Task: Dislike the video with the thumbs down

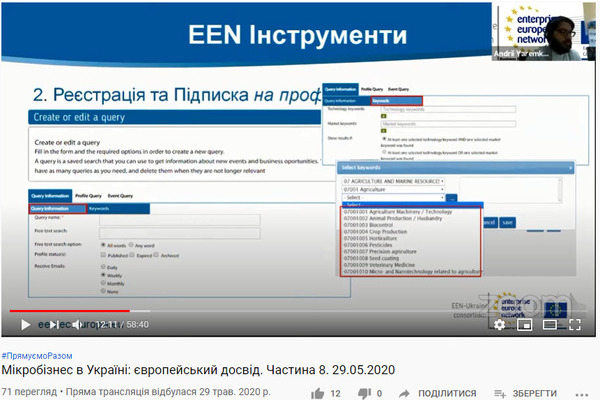Action: [364, 393]
